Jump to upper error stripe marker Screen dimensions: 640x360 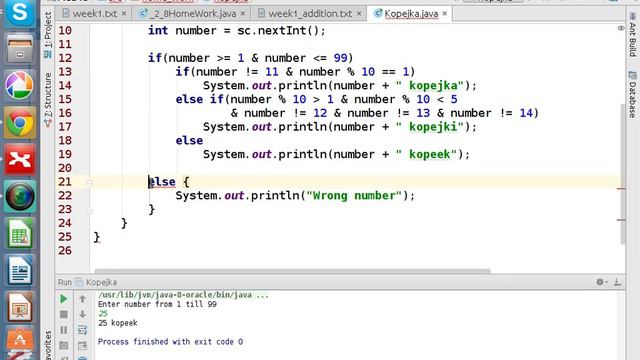point(621,189)
